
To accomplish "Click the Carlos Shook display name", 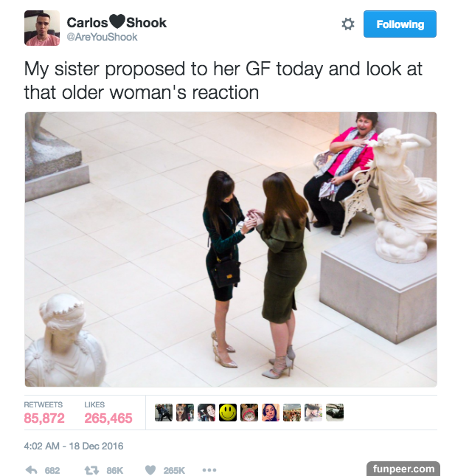I will click(117, 22).
